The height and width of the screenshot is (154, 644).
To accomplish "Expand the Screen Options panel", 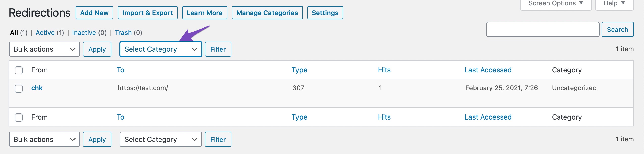I will click(x=556, y=4).
